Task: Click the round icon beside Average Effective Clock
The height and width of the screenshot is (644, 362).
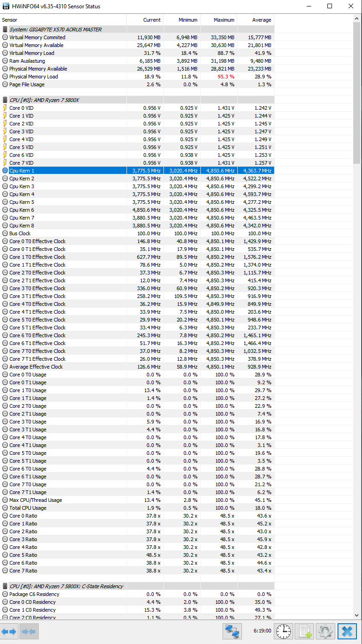Action: pos(5,367)
